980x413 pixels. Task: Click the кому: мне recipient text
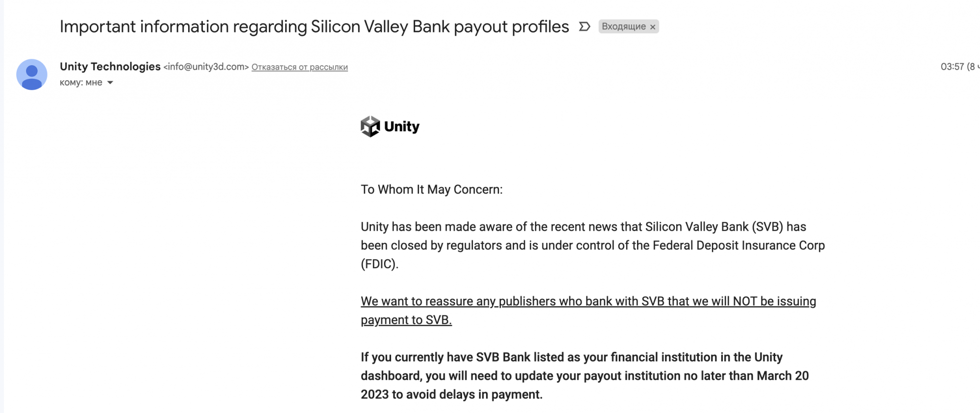[x=81, y=83]
